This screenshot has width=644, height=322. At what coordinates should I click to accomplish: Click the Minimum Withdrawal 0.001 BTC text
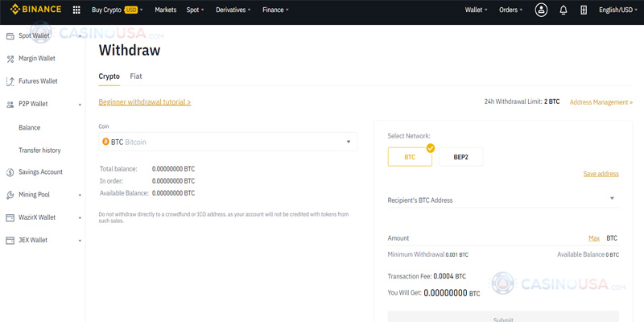[428, 254]
